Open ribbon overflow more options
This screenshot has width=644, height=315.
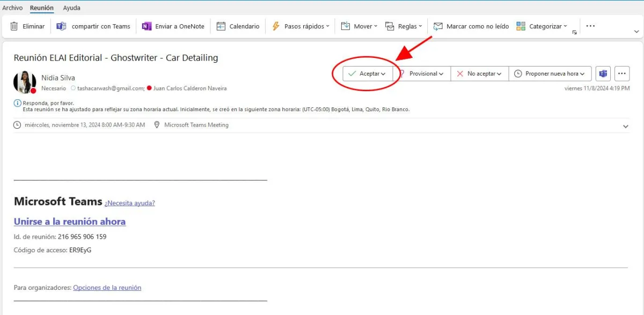[590, 26]
